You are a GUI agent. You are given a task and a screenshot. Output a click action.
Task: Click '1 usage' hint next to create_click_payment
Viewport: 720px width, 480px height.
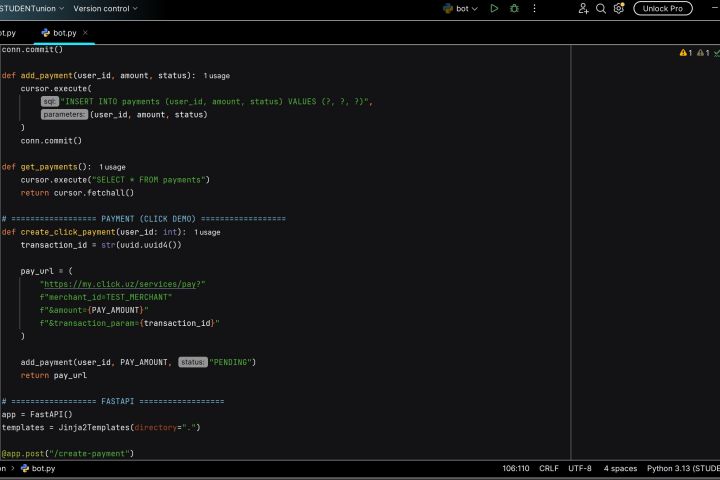pos(207,232)
